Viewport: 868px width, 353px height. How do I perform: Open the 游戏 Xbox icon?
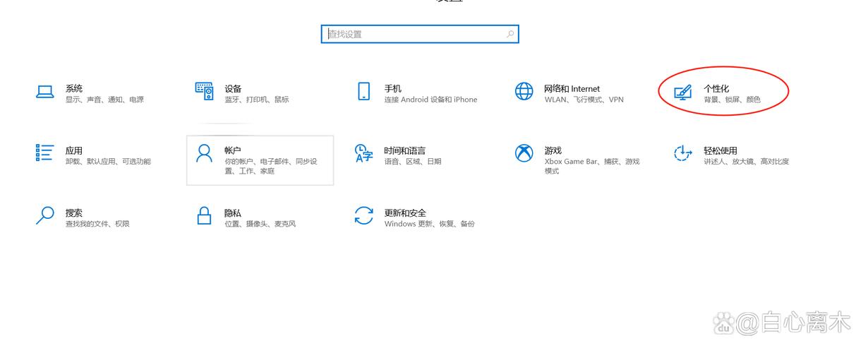tap(524, 153)
